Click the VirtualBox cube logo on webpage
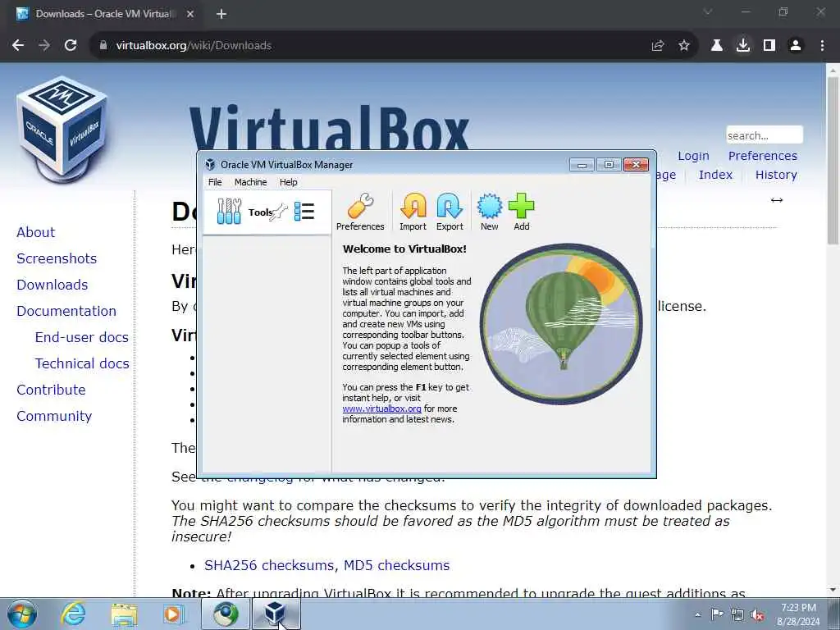 pos(62,129)
